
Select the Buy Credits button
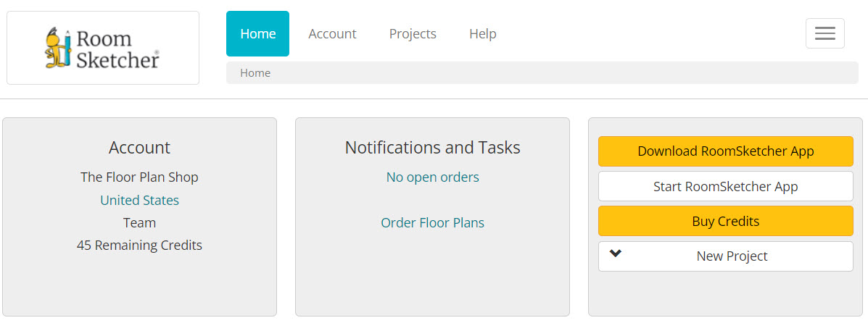click(725, 221)
